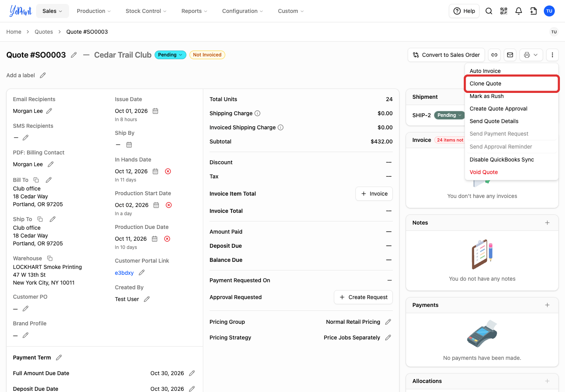This screenshot has width=565, height=392.
Task: Clear the Production Start Date
Action: (x=169, y=205)
